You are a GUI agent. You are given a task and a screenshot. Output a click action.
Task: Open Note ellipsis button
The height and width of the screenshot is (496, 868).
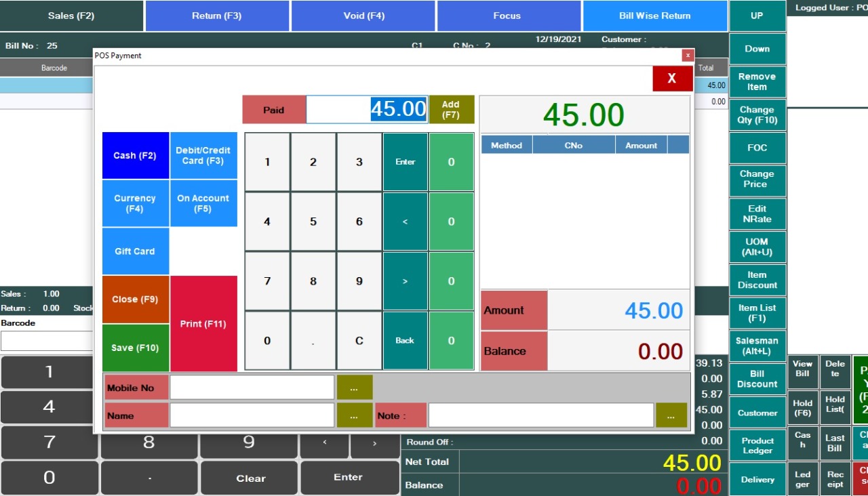(x=671, y=415)
